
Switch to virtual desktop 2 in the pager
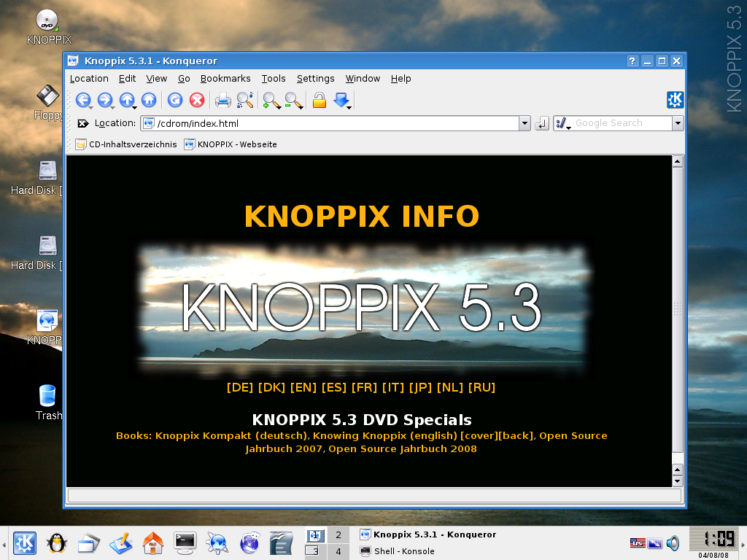[x=338, y=534]
